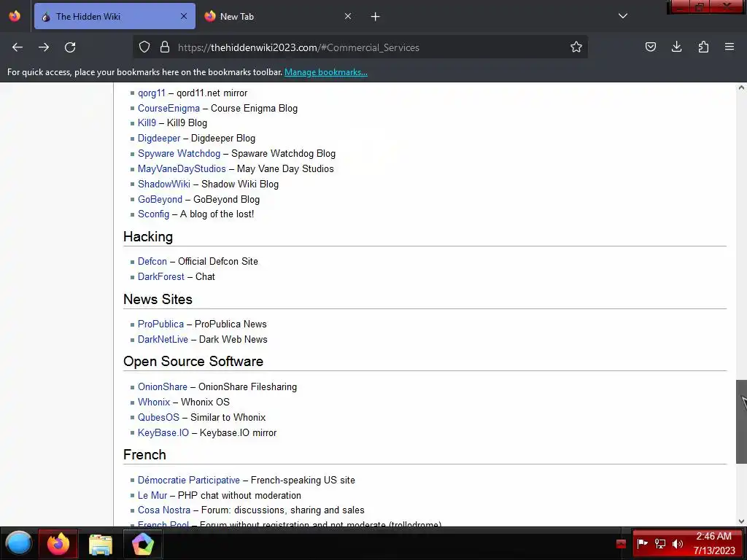Open the qorg11 link
The image size is (747, 560).
[152, 93]
